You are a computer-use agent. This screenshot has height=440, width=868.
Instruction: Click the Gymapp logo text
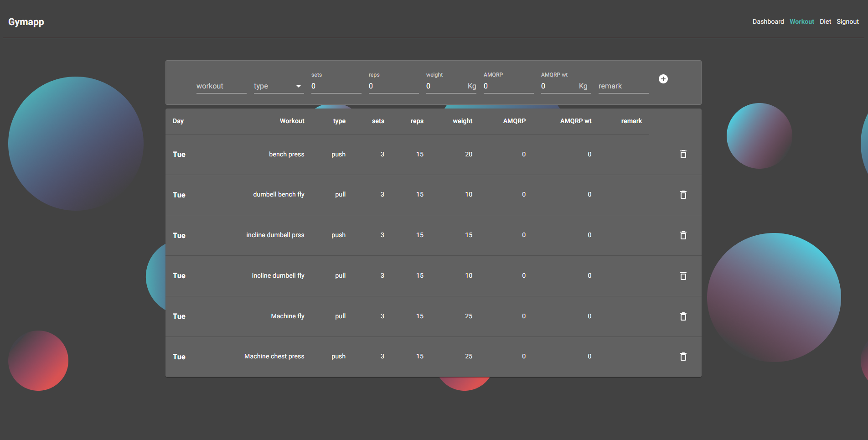click(26, 21)
